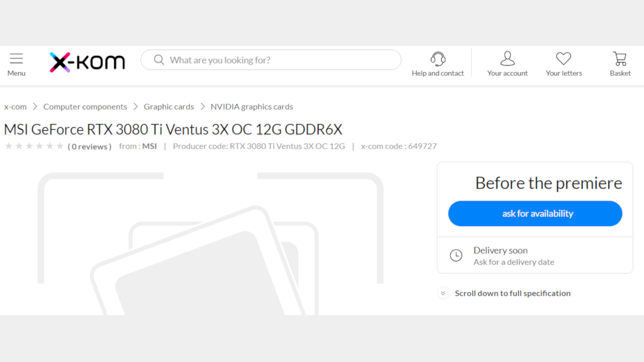Click the product title MSI GeForce RTX 3080 Ti
Screen dimensions: 644x362
[173, 129]
